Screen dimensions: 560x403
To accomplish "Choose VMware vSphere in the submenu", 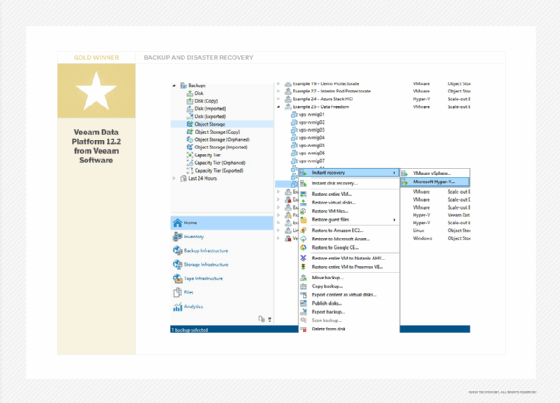I will (435, 173).
